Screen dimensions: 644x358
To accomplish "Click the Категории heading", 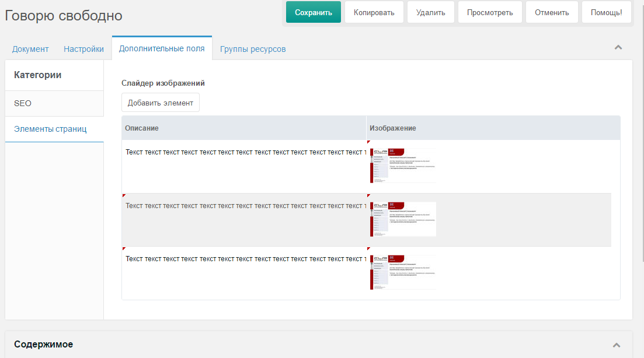I will (38, 75).
